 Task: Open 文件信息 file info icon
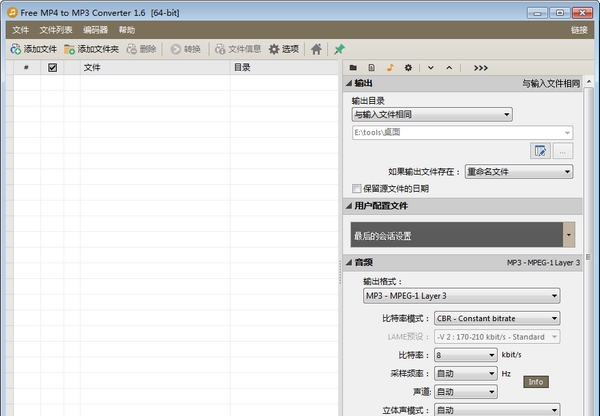point(220,49)
